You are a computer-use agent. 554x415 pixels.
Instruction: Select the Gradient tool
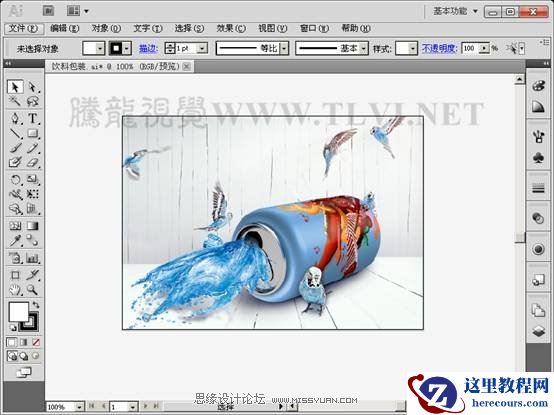tap(32, 226)
